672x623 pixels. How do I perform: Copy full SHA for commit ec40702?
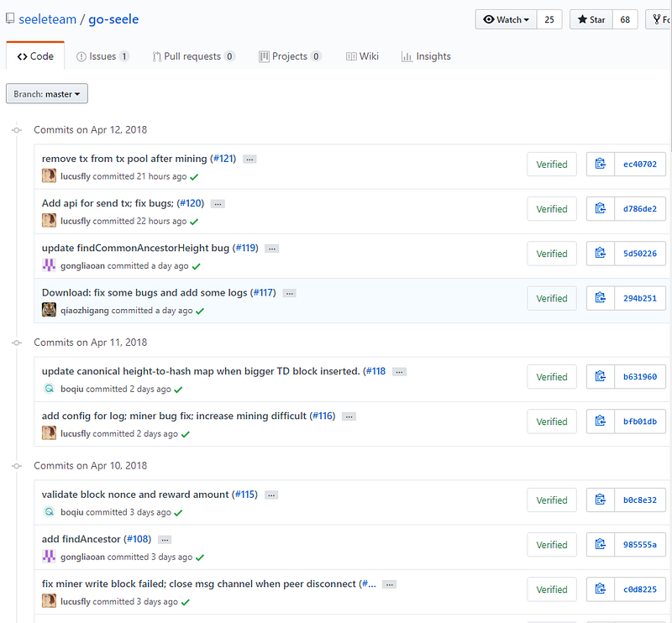point(600,164)
